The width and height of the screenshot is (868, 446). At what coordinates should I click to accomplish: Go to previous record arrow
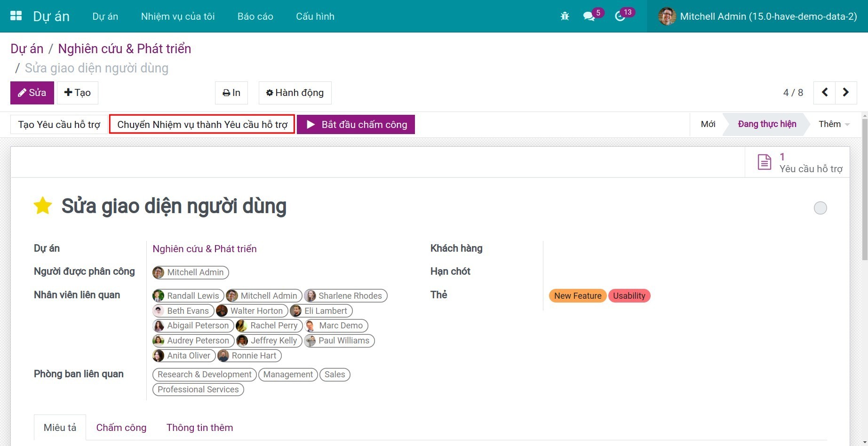[825, 93]
